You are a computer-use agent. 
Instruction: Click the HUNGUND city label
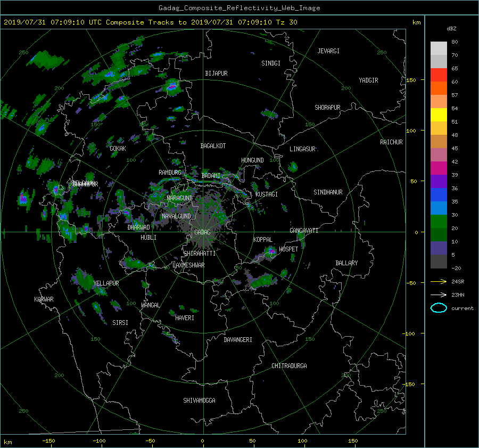252,160
